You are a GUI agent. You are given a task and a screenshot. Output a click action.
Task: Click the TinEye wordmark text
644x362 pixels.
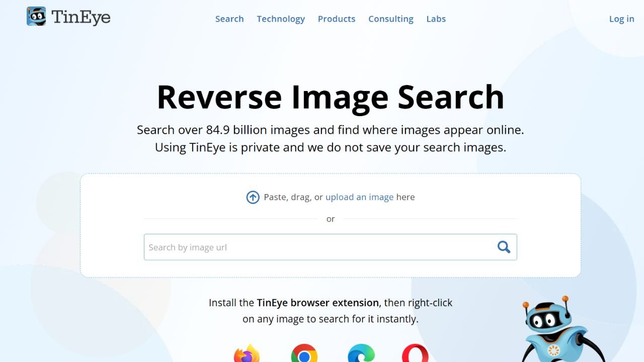coord(81,17)
